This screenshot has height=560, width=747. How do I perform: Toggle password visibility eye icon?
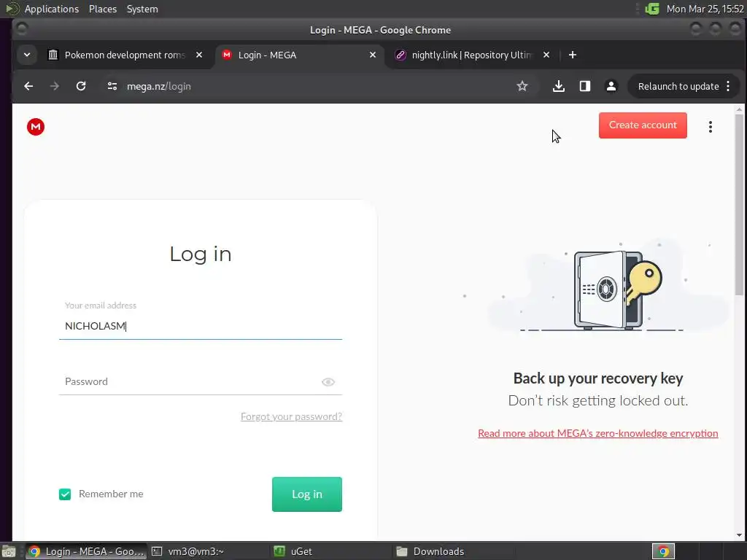click(x=328, y=382)
